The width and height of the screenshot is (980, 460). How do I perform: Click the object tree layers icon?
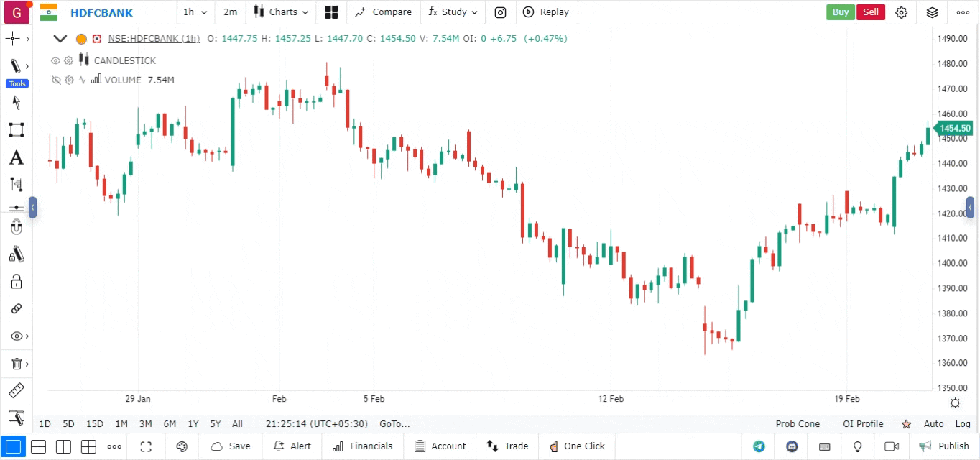click(x=932, y=12)
